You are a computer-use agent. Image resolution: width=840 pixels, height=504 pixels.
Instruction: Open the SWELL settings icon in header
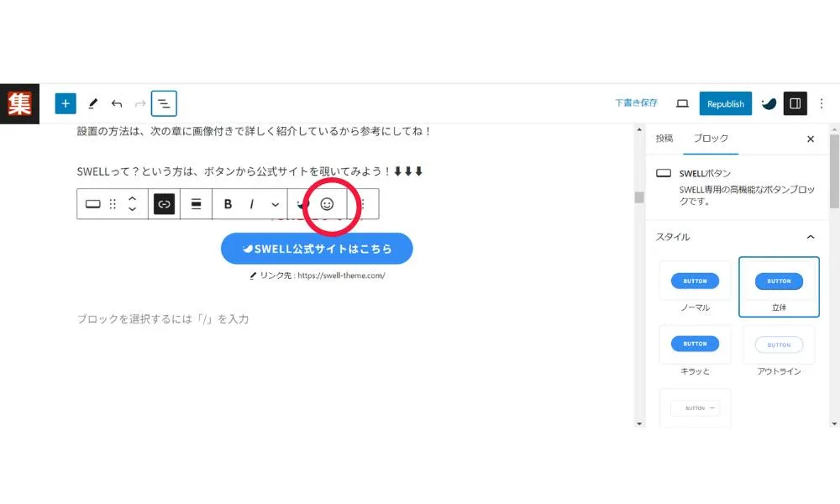click(769, 103)
